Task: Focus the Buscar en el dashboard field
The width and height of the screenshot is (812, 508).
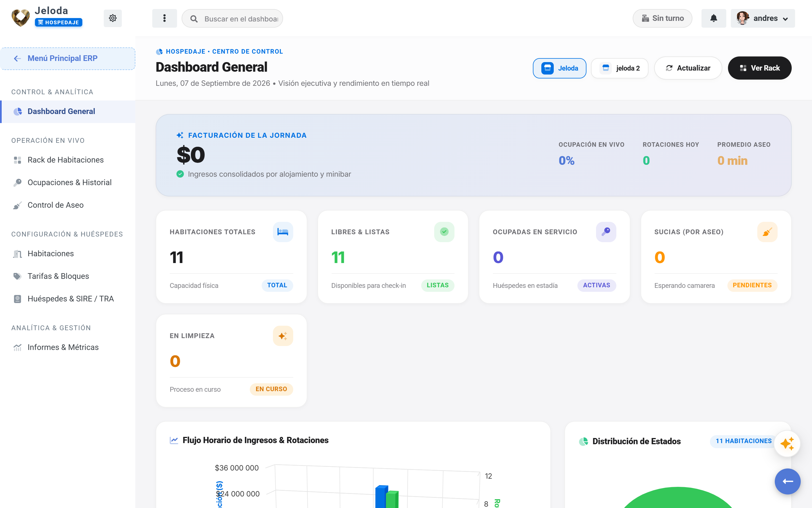Action: click(x=232, y=19)
